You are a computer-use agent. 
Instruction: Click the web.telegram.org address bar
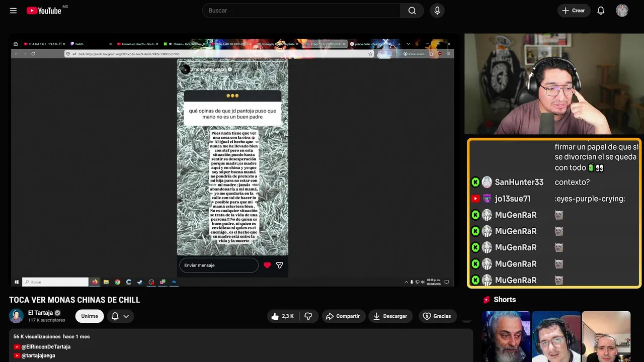219,54
